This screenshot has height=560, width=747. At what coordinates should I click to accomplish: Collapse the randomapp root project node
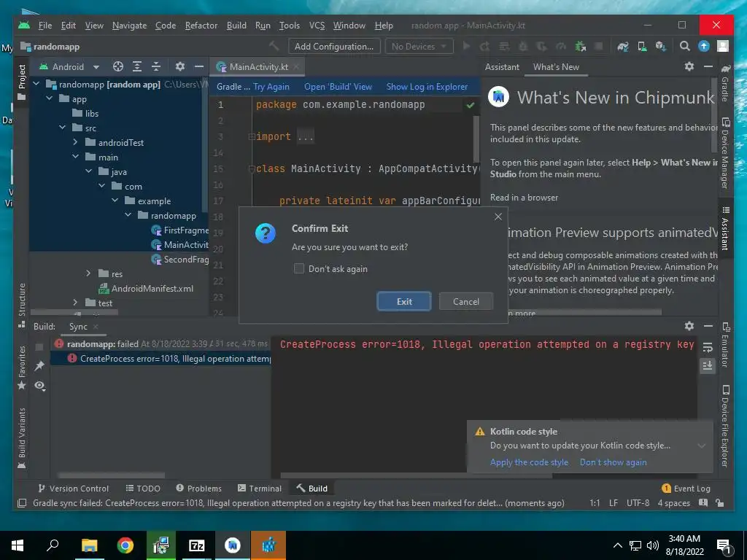[x=36, y=84]
